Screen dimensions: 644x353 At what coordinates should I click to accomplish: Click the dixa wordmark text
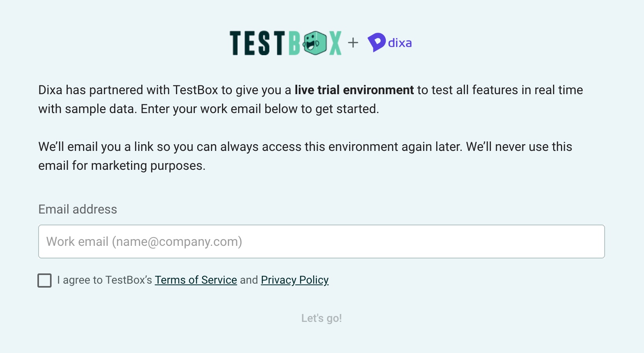click(x=400, y=43)
